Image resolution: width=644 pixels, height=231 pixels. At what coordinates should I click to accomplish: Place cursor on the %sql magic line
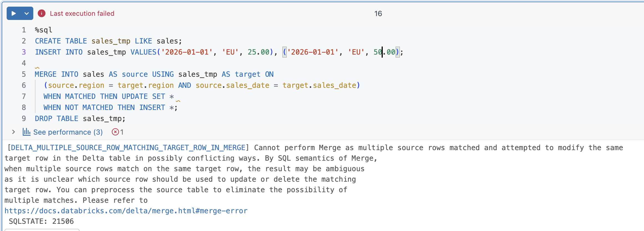click(44, 30)
